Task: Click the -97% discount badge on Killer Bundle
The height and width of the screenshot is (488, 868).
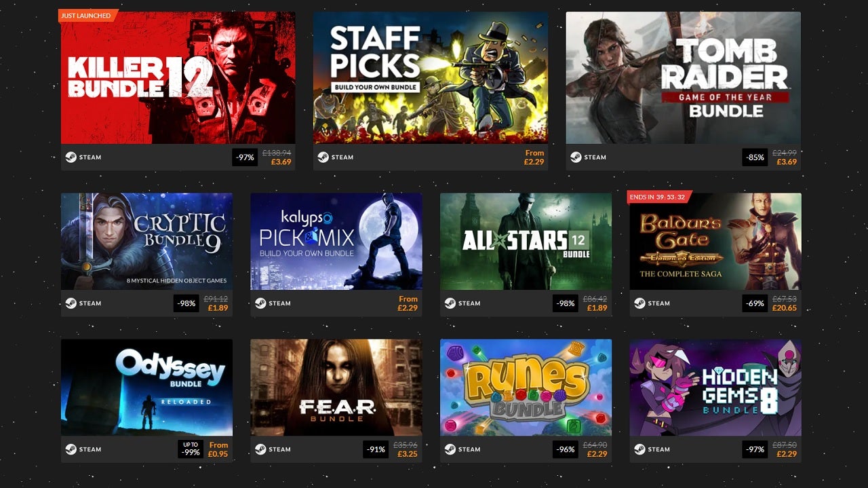Action: coord(245,157)
